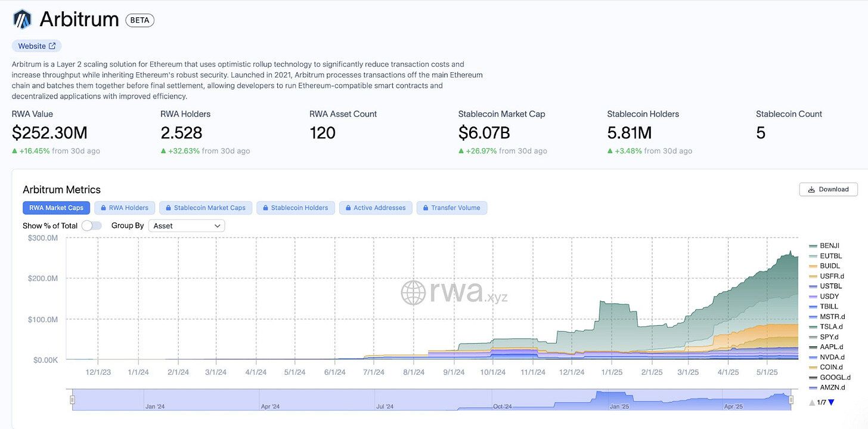Click the legend previous page up arrow
This screenshot has width=868, height=429.
point(812,403)
